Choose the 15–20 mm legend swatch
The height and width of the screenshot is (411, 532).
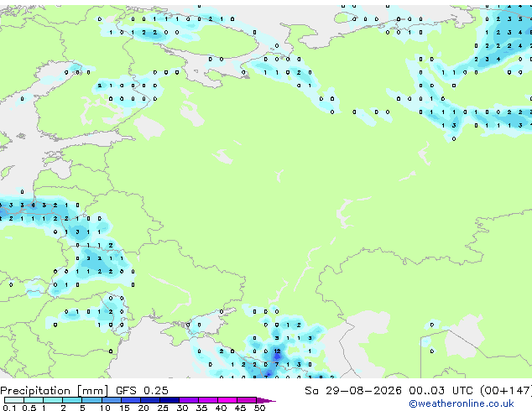coord(130,400)
